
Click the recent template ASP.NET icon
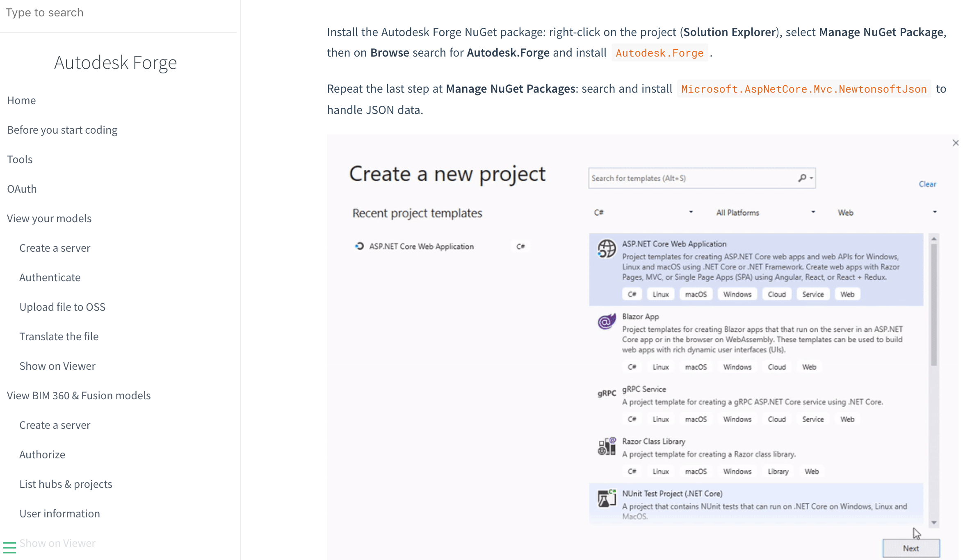(x=359, y=246)
